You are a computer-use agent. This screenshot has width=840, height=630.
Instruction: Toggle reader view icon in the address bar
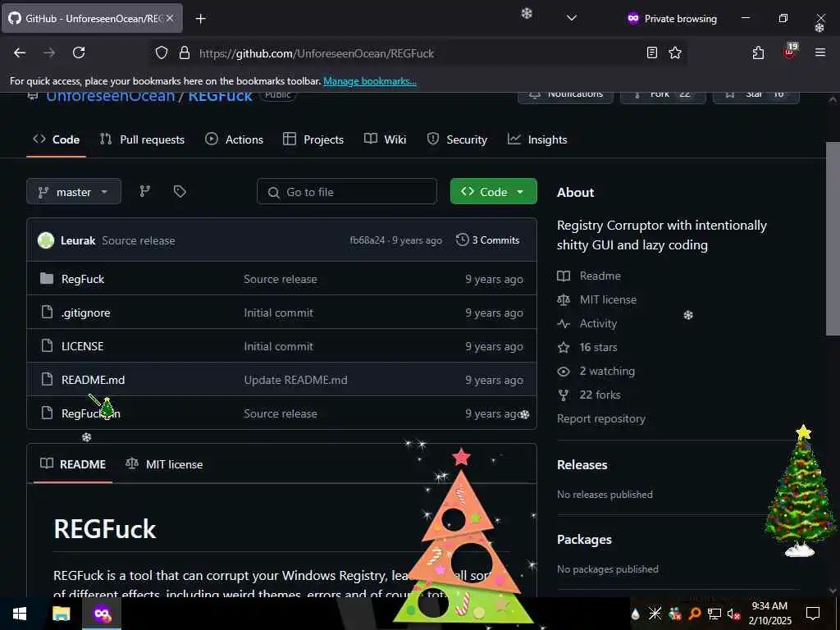click(x=652, y=52)
